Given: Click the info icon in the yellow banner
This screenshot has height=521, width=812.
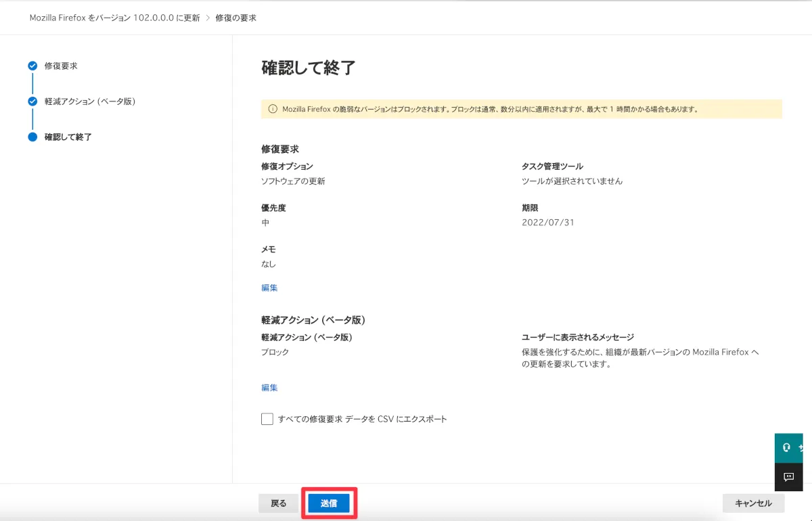Looking at the screenshot, I should 273,109.
